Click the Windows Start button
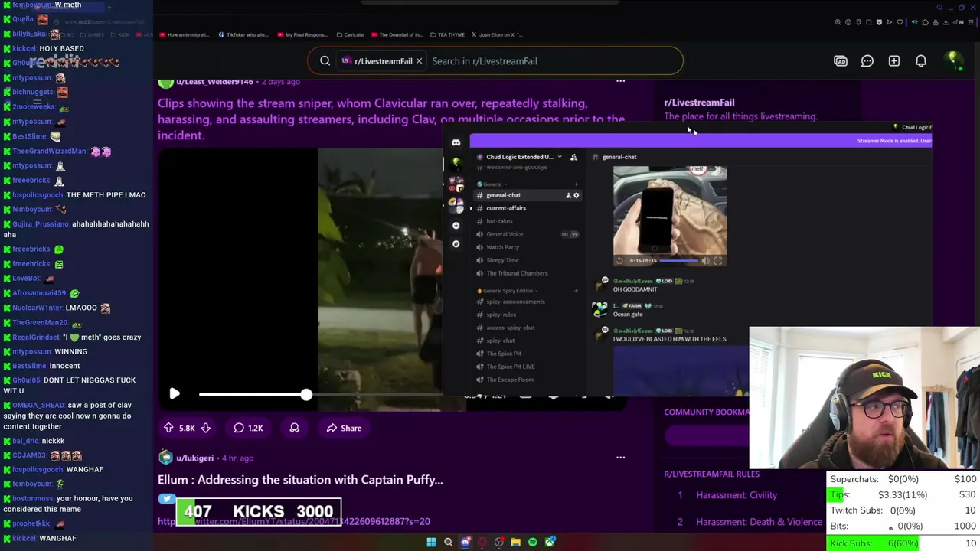 click(x=431, y=543)
